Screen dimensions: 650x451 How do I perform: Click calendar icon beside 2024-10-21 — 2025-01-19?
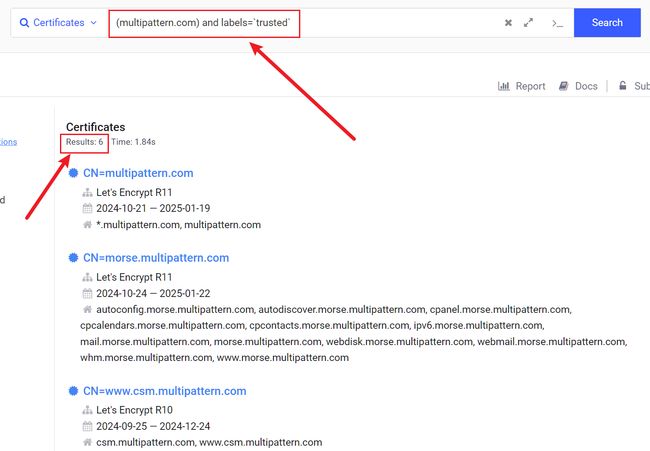87,208
